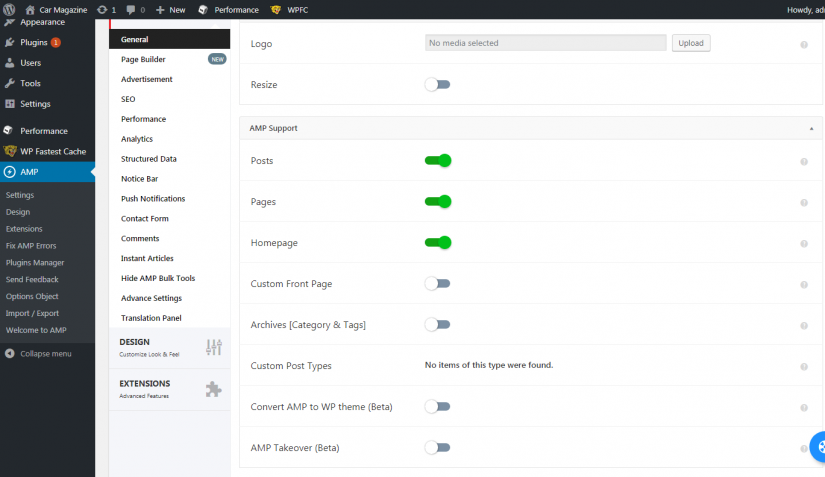
Task: Open the New content dropdown
Action: (x=171, y=9)
